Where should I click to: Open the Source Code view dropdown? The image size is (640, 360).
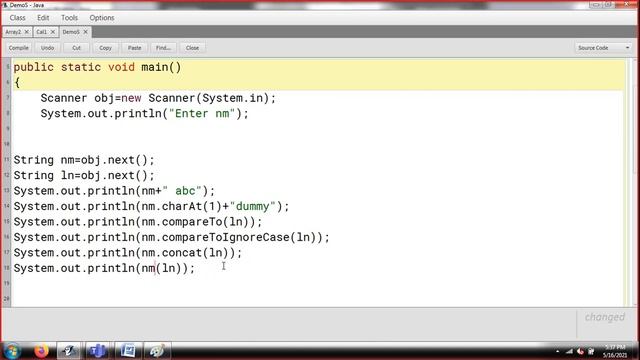603,48
